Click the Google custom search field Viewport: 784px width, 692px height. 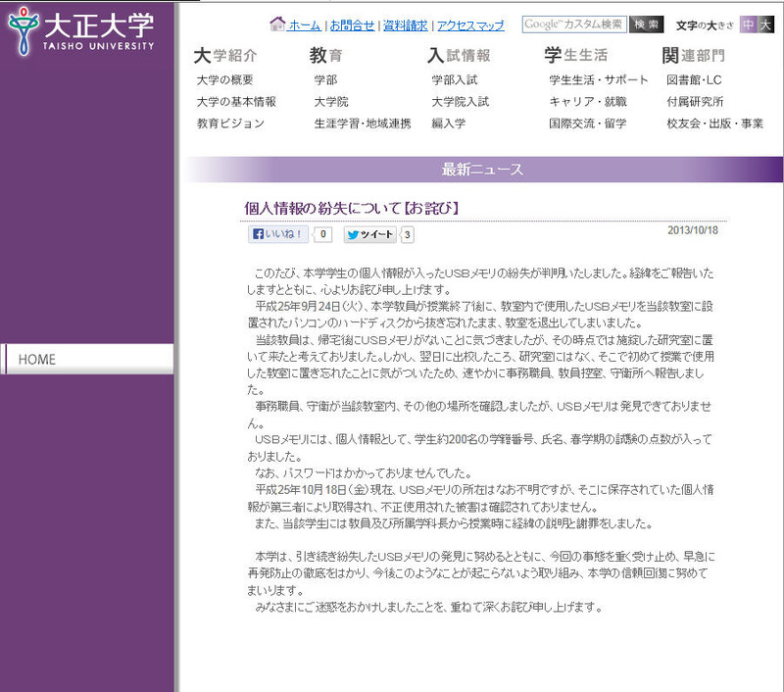point(572,25)
